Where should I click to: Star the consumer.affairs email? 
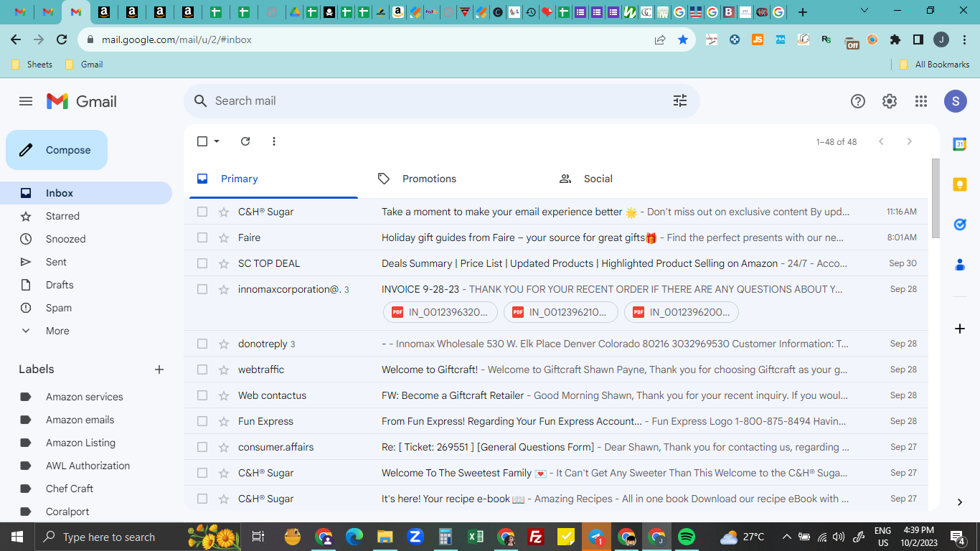coord(223,447)
